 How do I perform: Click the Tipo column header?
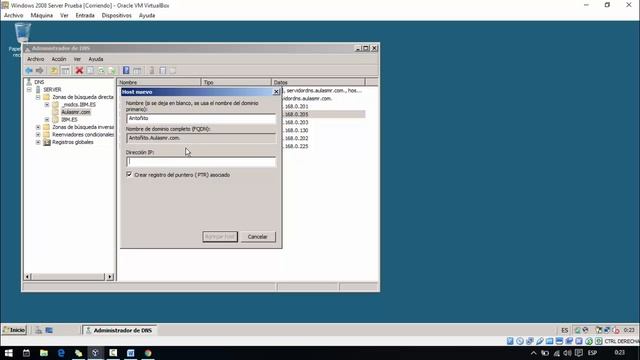click(x=236, y=82)
